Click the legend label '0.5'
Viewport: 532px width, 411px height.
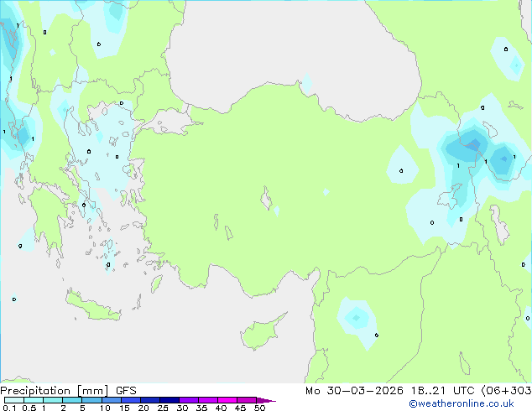click(29, 408)
